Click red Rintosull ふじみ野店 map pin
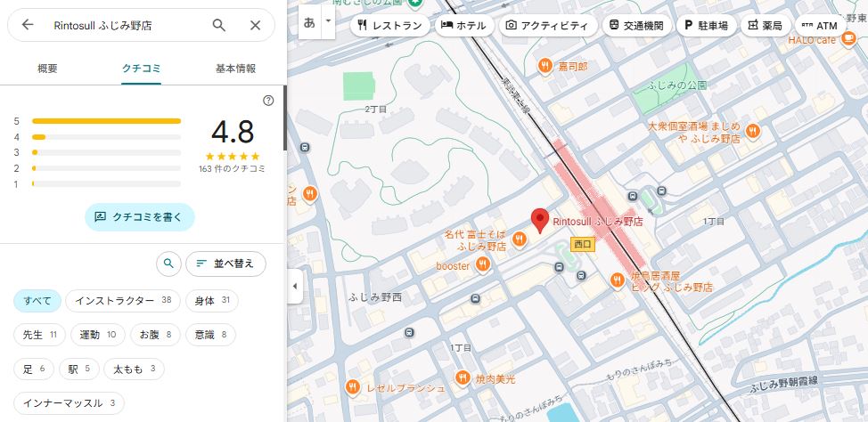 tap(540, 221)
